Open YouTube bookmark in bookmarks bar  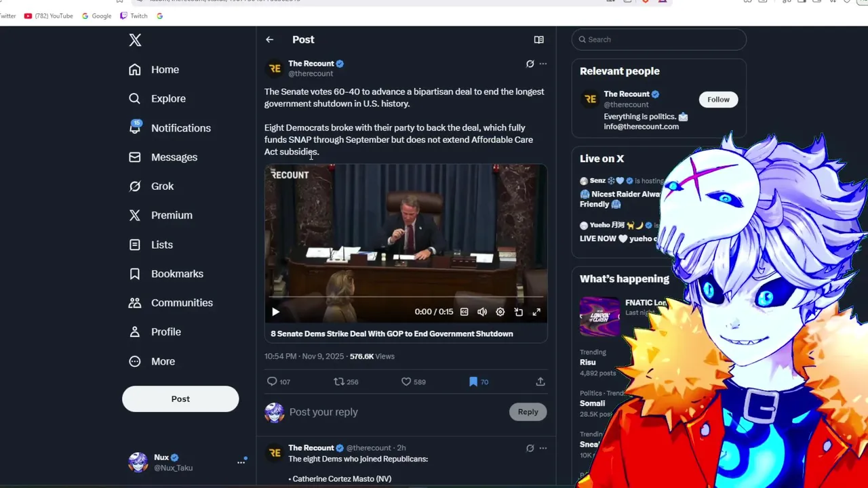(x=48, y=16)
